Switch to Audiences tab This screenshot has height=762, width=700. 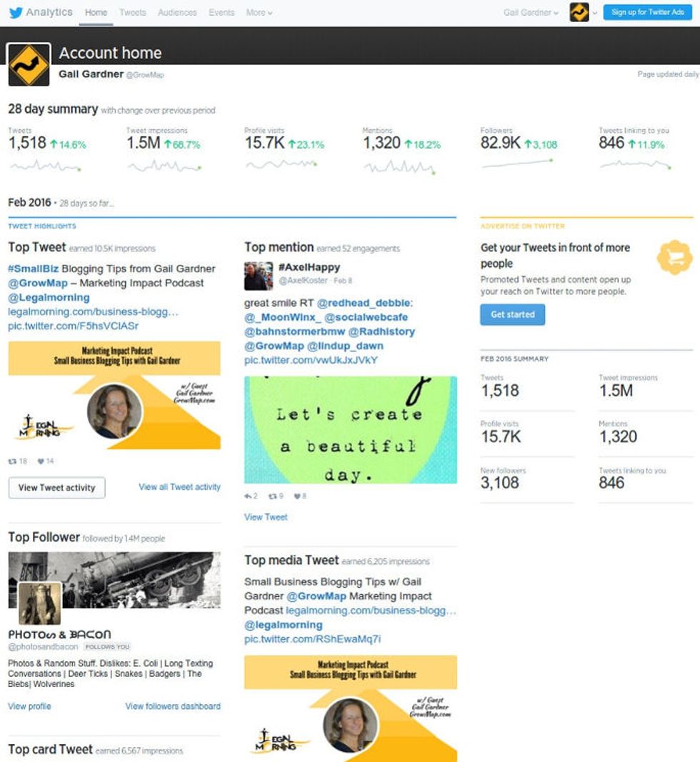[x=177, y=13]
